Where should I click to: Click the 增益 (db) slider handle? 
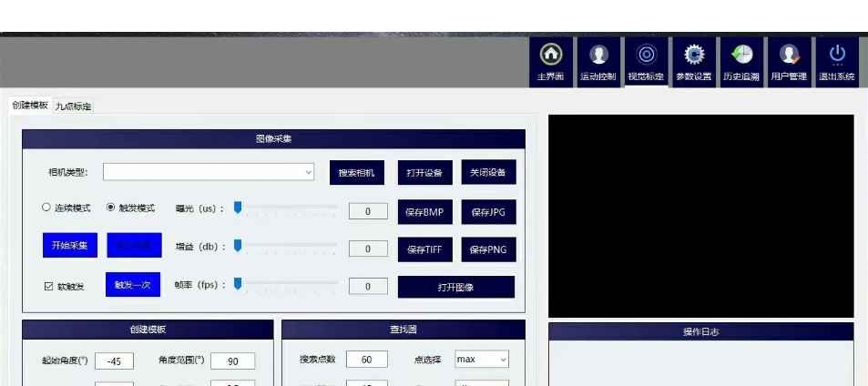click(x=238, y=246)
